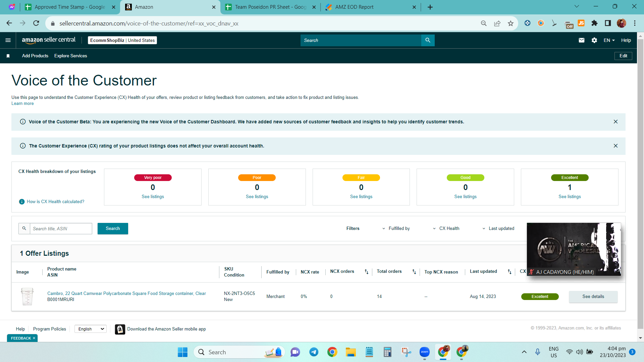The width and height of the screenshot is (644, 362).
Task: See listings under Excellent
Action: pyautogui.click(x=570, y=197)
